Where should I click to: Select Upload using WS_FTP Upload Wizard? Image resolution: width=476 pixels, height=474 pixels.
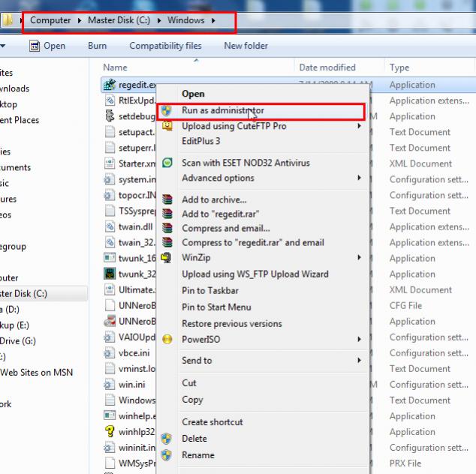click(x=255, y=274)
